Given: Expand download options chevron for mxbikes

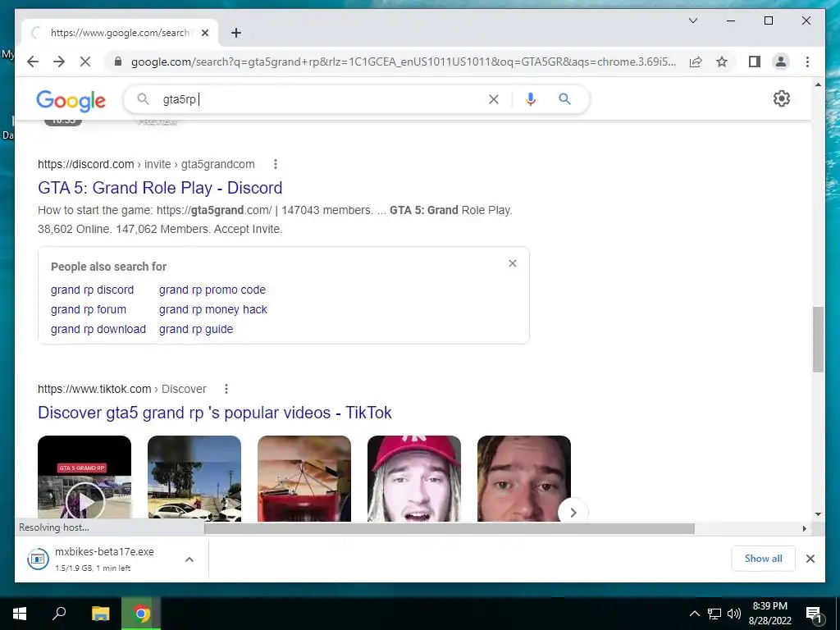Looking at the screenshot, I should (x=189, y=559).
